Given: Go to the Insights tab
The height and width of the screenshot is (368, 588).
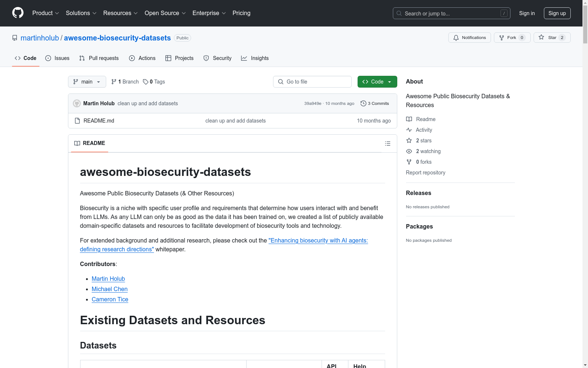Looking at the screenshot, I should pos(255,58).
